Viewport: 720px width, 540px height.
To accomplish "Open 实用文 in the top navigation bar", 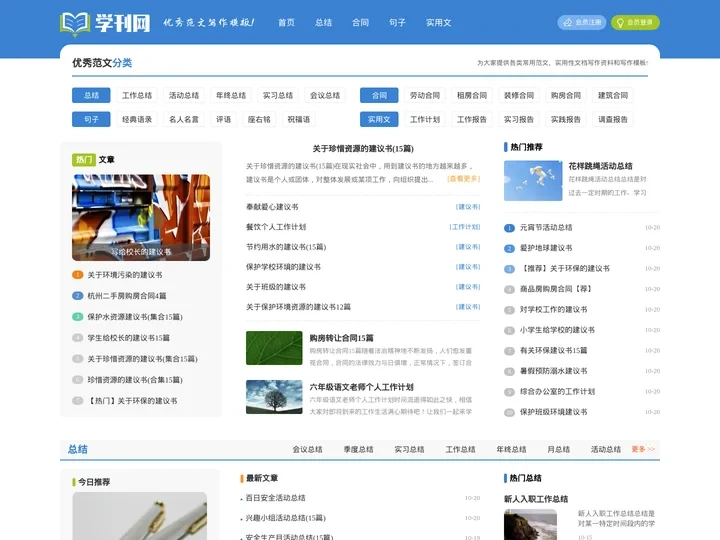I will tap(439, 22).
